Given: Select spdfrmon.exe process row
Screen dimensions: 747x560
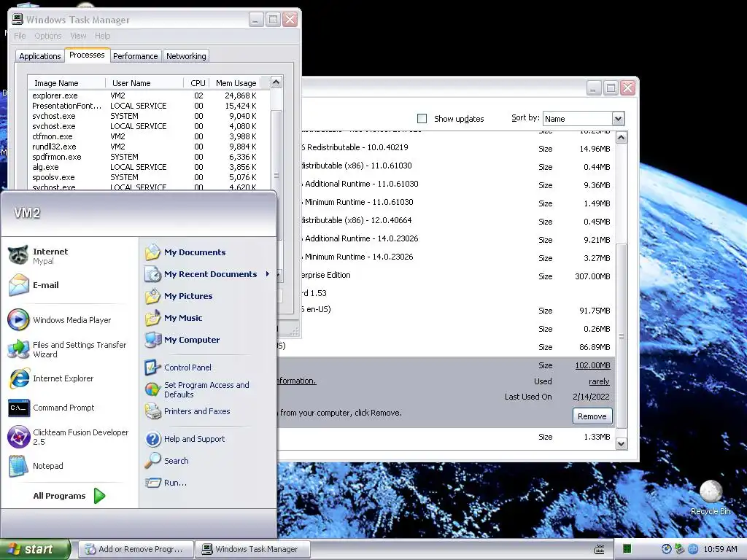Looking at the screenshot, I should pos(149,157).
